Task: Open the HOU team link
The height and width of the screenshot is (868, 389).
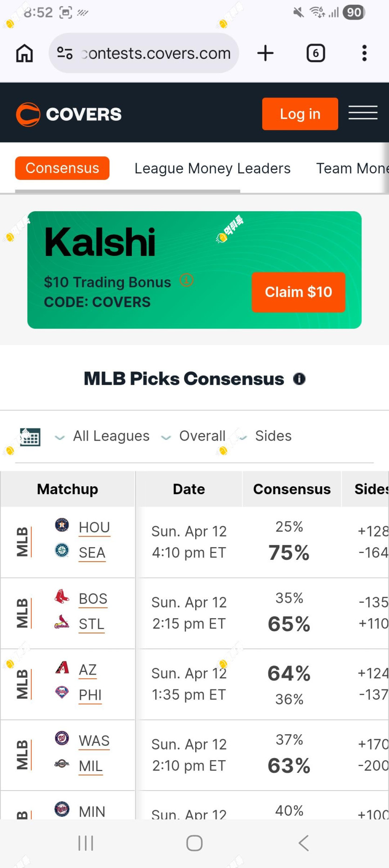Action: click(95, 527)
